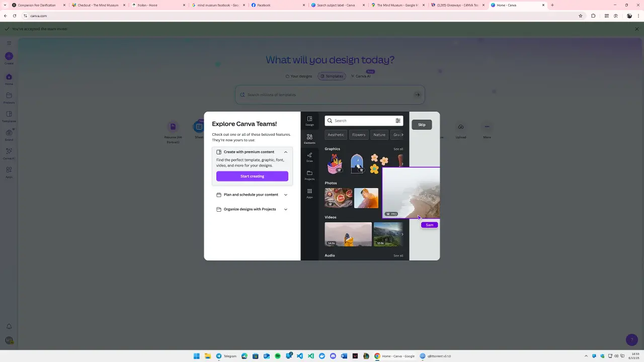Bookmark this page with the star icon
This screenshot has height=362, width=644.
pyautogui.click(x=581, y=16)
